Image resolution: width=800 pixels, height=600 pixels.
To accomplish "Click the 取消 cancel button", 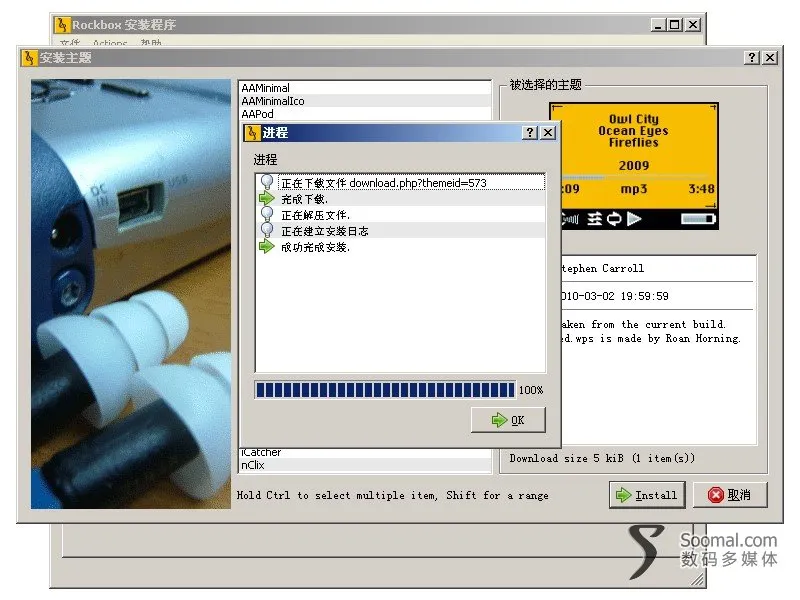I will 730,495.
